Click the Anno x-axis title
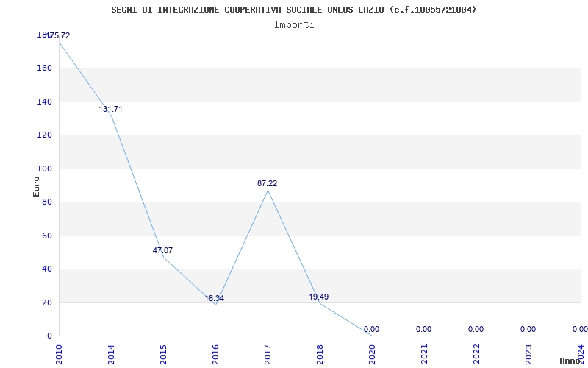The width and height of the screenshot is (588, 368). tap(570, 361)
